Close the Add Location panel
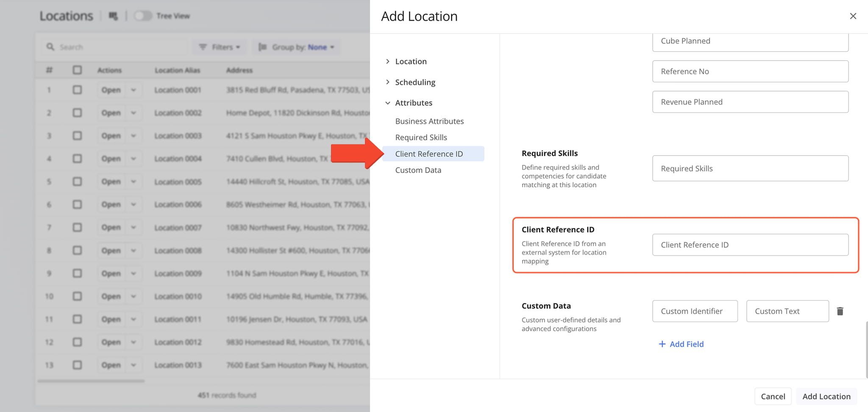This screenshot has height=412, width=868. [853, 16]
